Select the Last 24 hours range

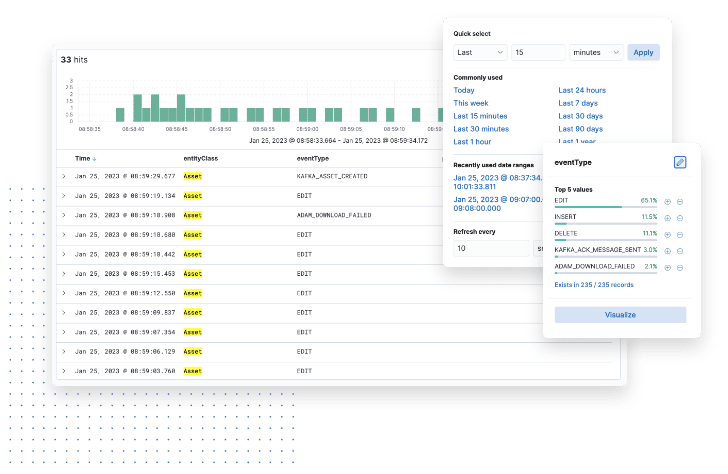582,90
